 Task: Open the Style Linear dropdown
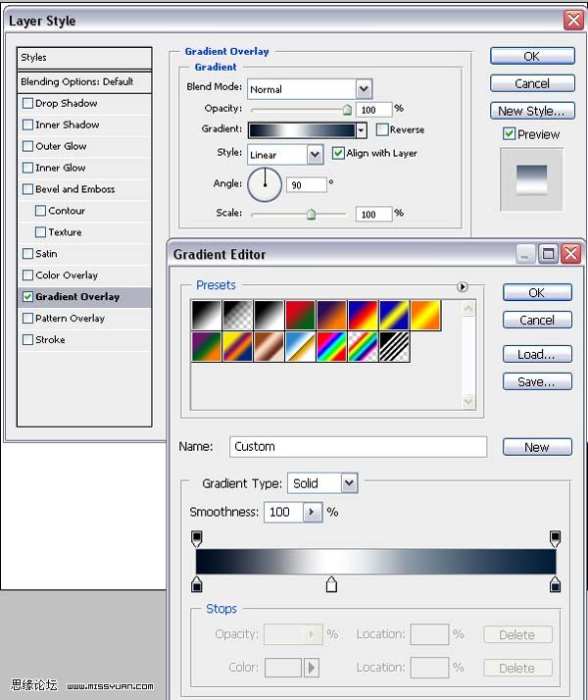pyautogui.click(x=315, y=155)
